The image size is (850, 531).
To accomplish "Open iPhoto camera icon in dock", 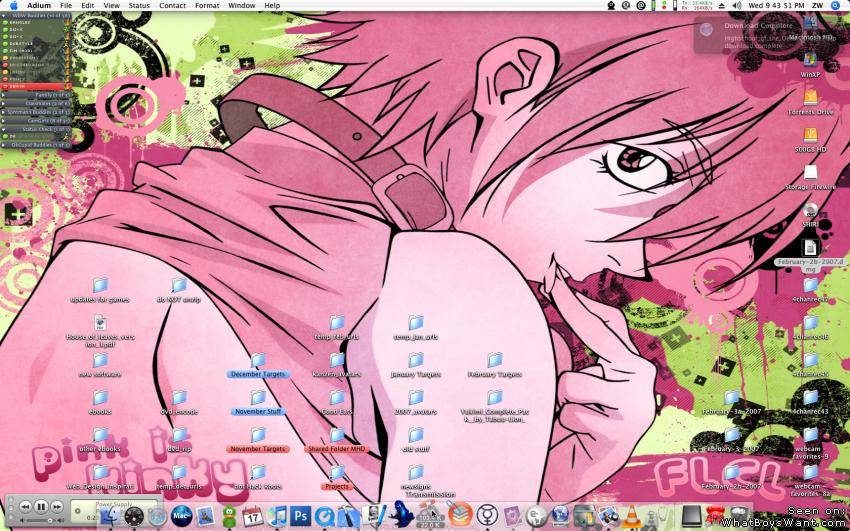I will (608, 516).
